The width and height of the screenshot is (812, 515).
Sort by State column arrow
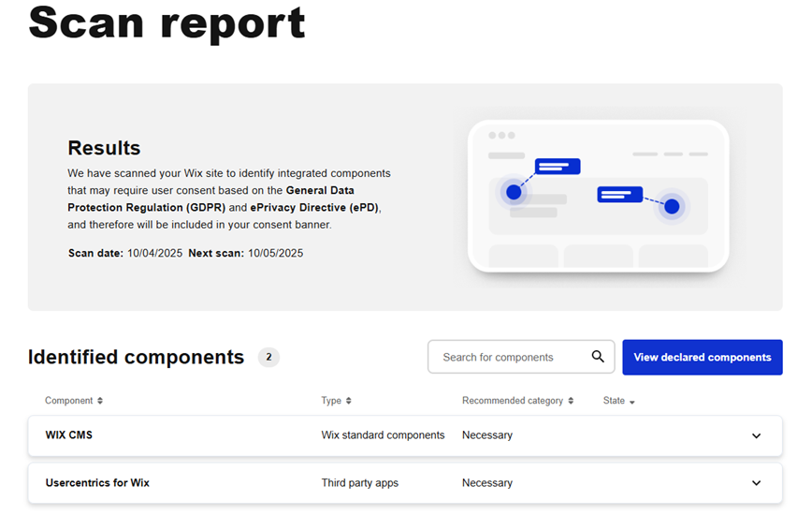631,402
